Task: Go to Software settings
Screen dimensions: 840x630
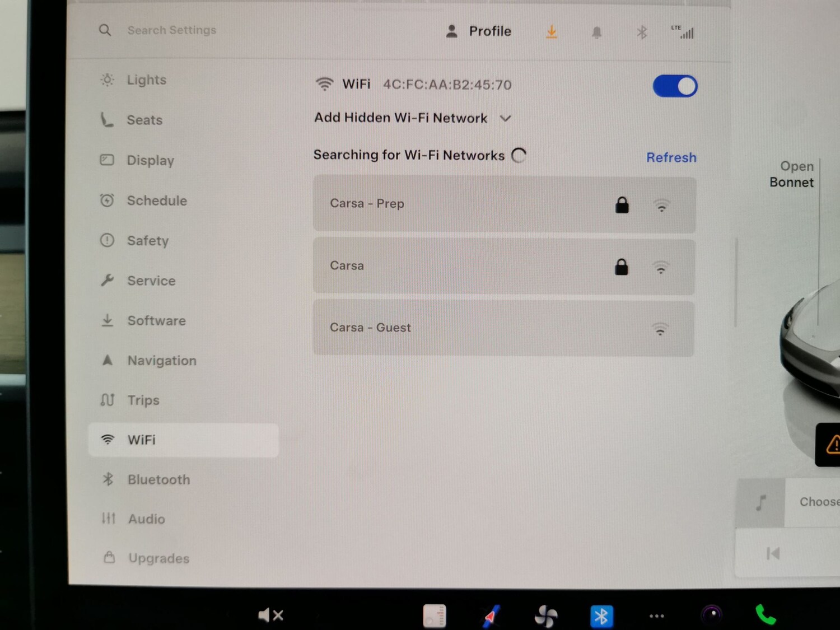Action: pyautogui.click(x=156, y=321)
